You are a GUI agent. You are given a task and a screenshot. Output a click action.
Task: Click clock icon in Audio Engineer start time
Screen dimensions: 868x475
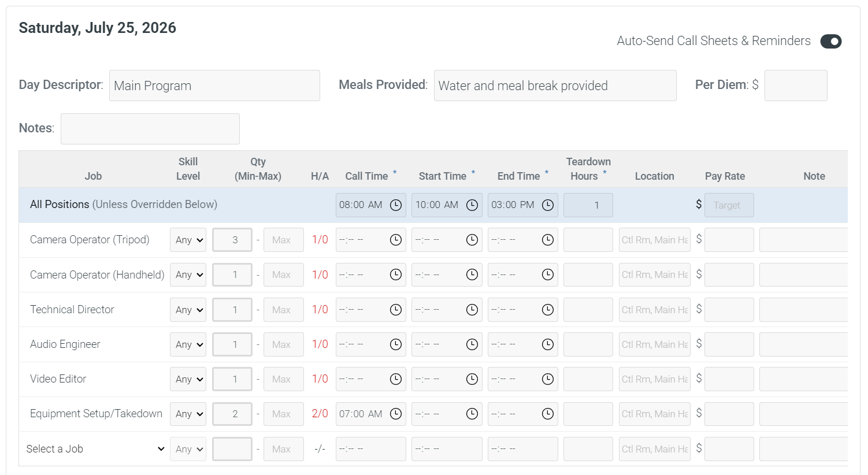[x=472, y=344]
